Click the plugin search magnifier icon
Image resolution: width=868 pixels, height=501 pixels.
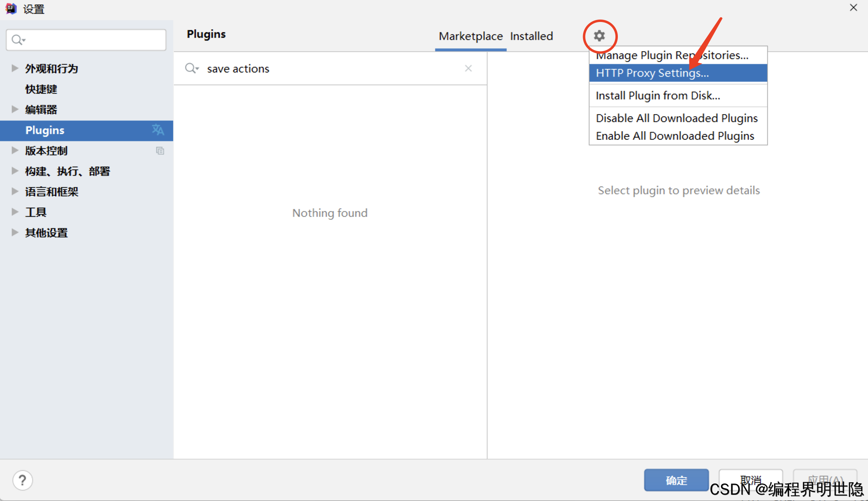[x=191, y=68]
